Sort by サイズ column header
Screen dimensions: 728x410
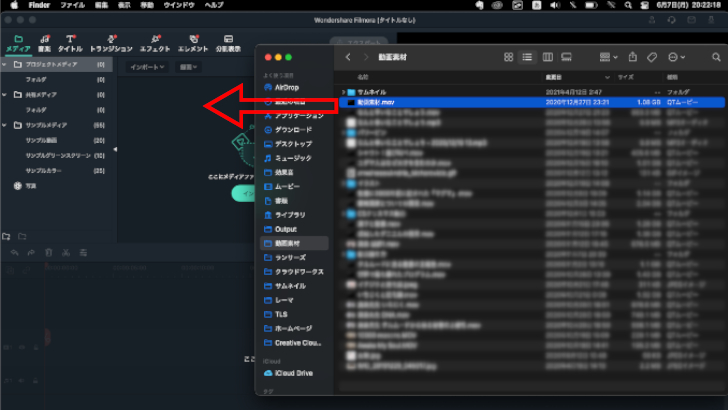[625, 77]
